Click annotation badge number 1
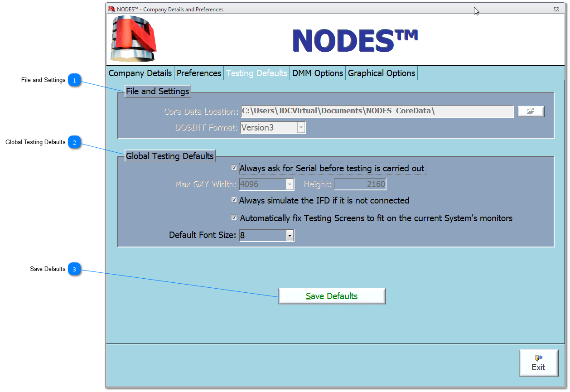 [74, 80]
